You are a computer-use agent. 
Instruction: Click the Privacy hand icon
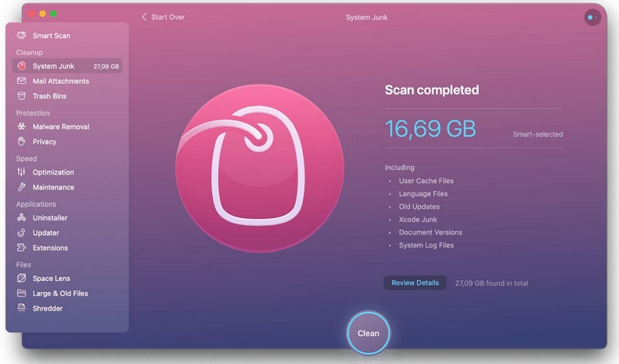22,141
